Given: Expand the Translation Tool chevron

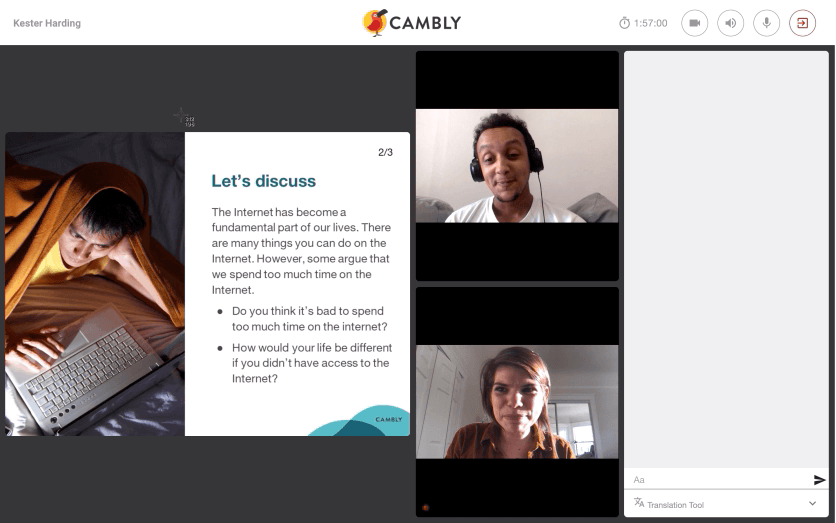Looking at the screenshot, I should click(812, 503).
